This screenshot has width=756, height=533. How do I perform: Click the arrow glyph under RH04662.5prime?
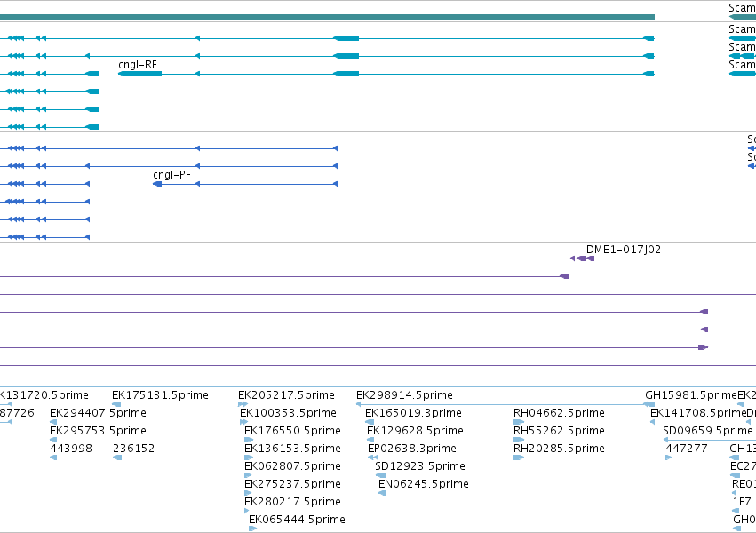pos(519,422)
